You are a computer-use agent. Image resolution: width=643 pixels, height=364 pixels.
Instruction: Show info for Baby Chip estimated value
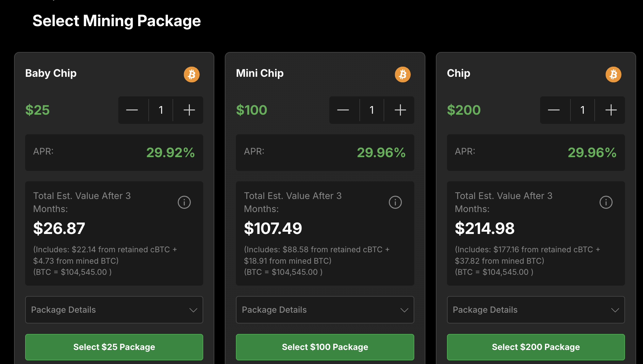[x=184, y=202]
